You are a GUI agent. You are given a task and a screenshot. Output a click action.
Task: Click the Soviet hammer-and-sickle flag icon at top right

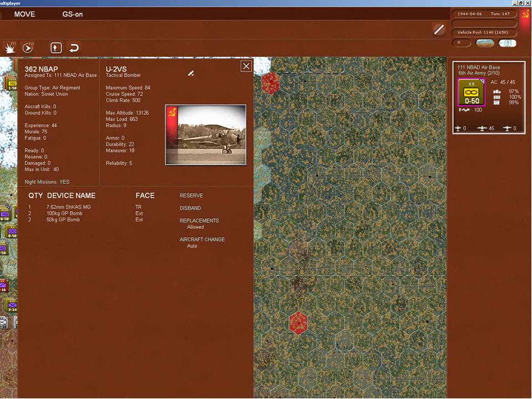(525, 14)
